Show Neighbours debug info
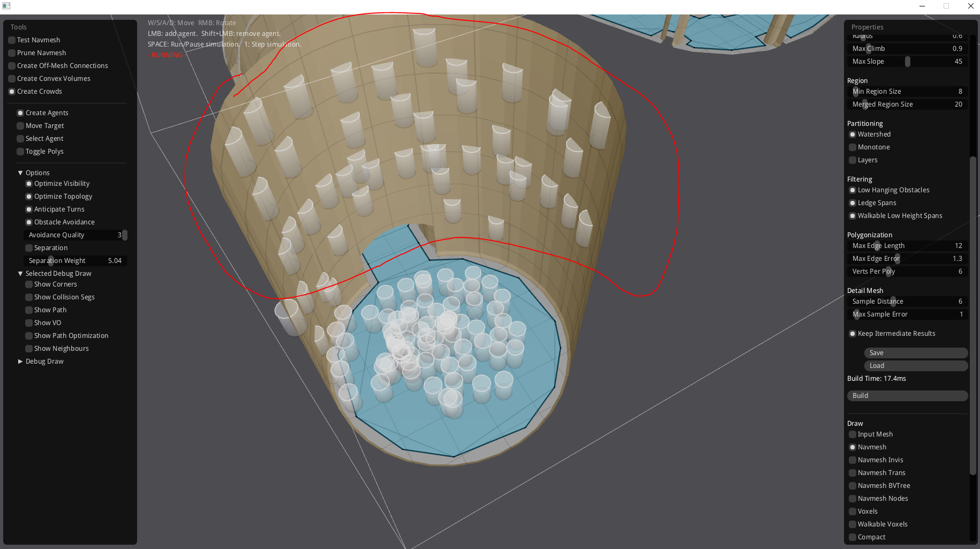The image size is (980, 549). point(29,348)
